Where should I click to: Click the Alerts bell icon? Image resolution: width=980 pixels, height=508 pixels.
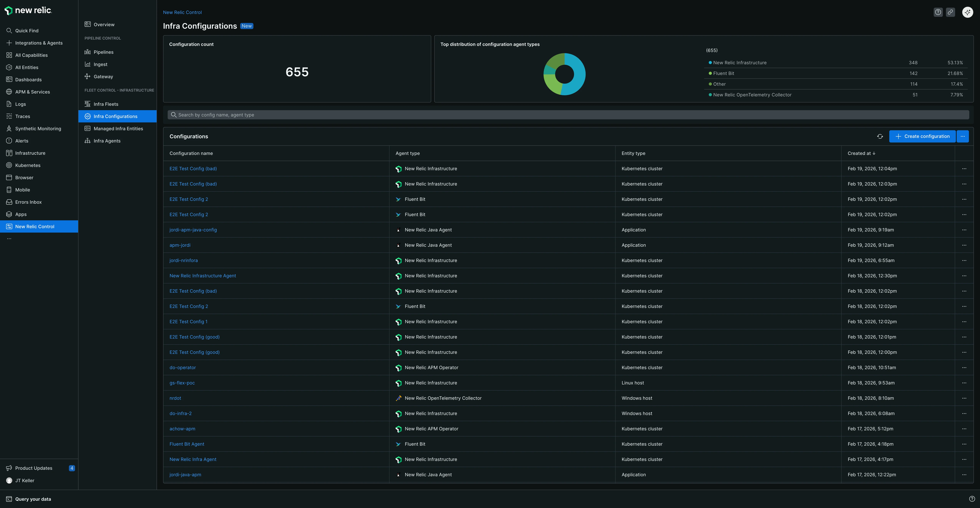(9, 141)
